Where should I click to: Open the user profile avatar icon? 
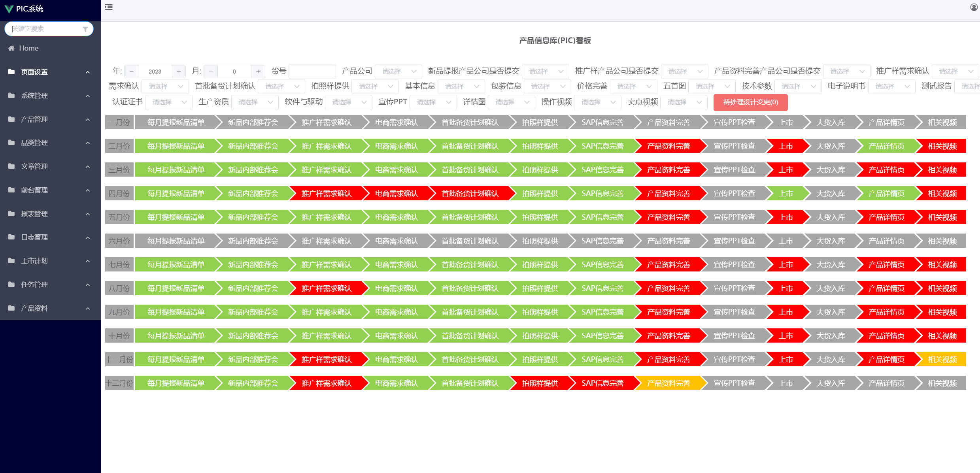click(x=974, y=8)
